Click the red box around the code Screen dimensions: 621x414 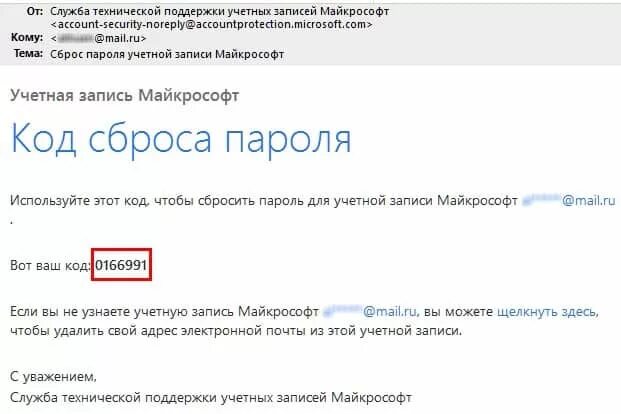[x=121, y=265]
